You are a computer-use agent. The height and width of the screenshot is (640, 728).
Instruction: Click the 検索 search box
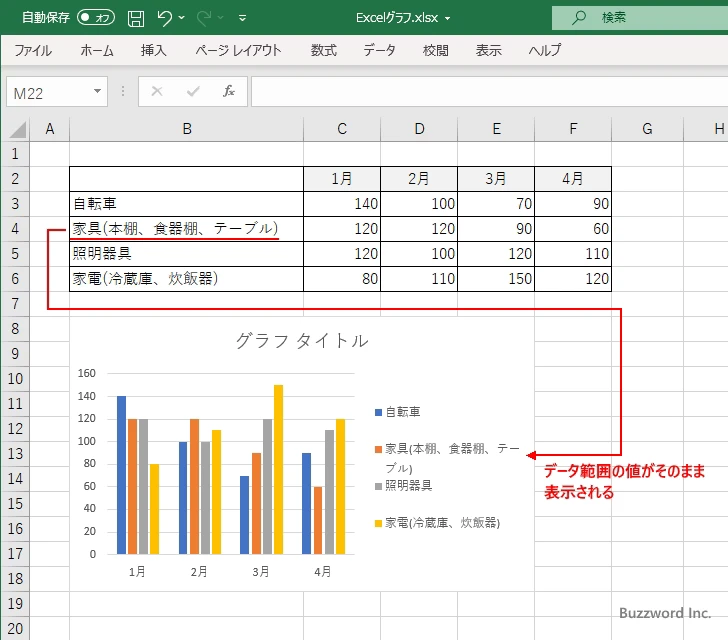point(640,18)
